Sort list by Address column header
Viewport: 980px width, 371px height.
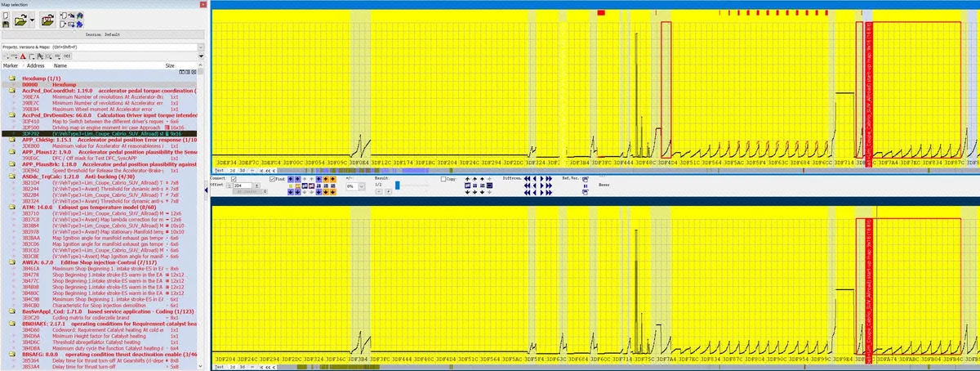pyautogui.click(x=35, y=65)
